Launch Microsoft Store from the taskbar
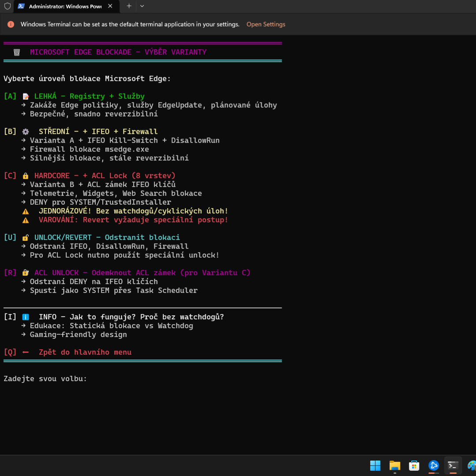The height and width of the screenshot is (476, 476). tap(414, 465)
